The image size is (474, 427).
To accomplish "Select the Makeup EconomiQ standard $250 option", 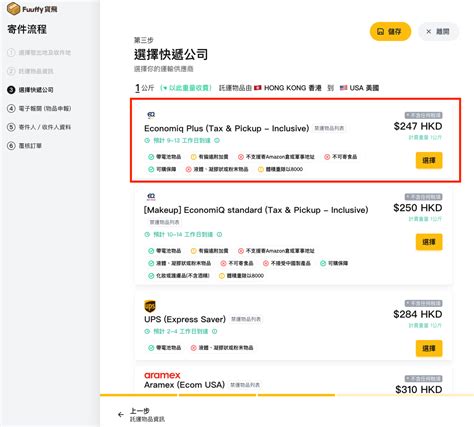I will pyautogui.click(x=429, y=242).
